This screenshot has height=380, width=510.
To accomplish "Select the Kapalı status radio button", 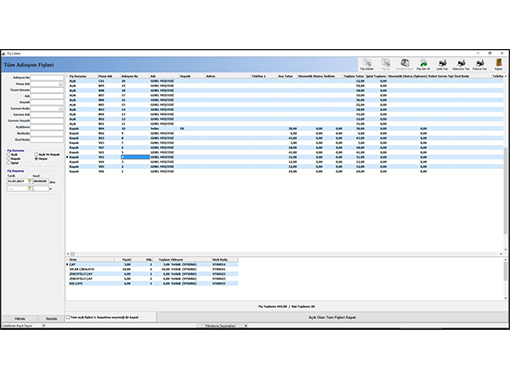I will pyautogui.click(x=9, y=159).
